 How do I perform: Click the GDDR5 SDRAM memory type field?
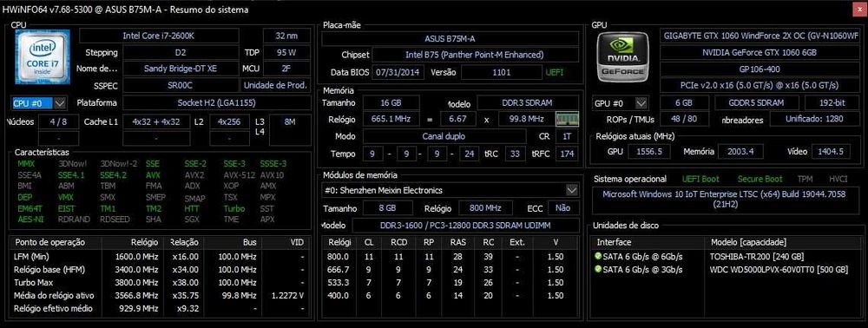click(x=757, y=103)
